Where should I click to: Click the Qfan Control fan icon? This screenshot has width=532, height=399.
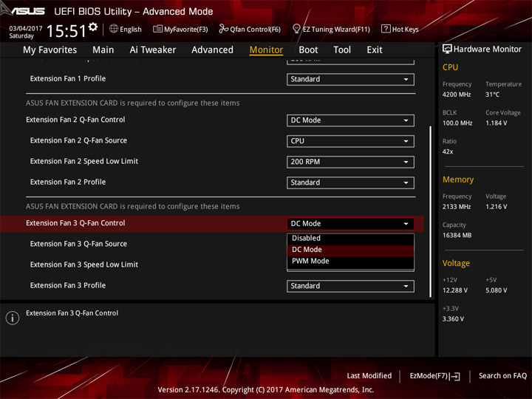(223, 29)
